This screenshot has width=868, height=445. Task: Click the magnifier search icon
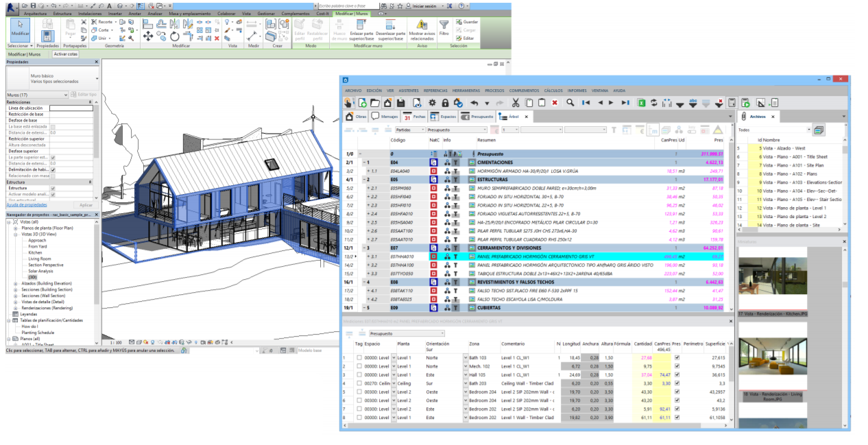(570, 103)
